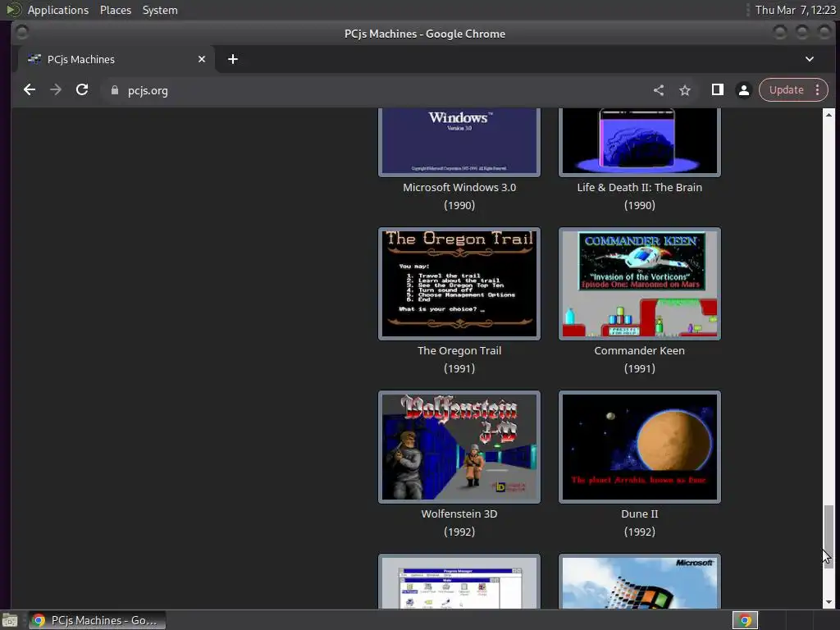The width and height of the screenshot is (840, 630).
Task: Click the address bar showing pcjs.org
Action: [375, 90]
